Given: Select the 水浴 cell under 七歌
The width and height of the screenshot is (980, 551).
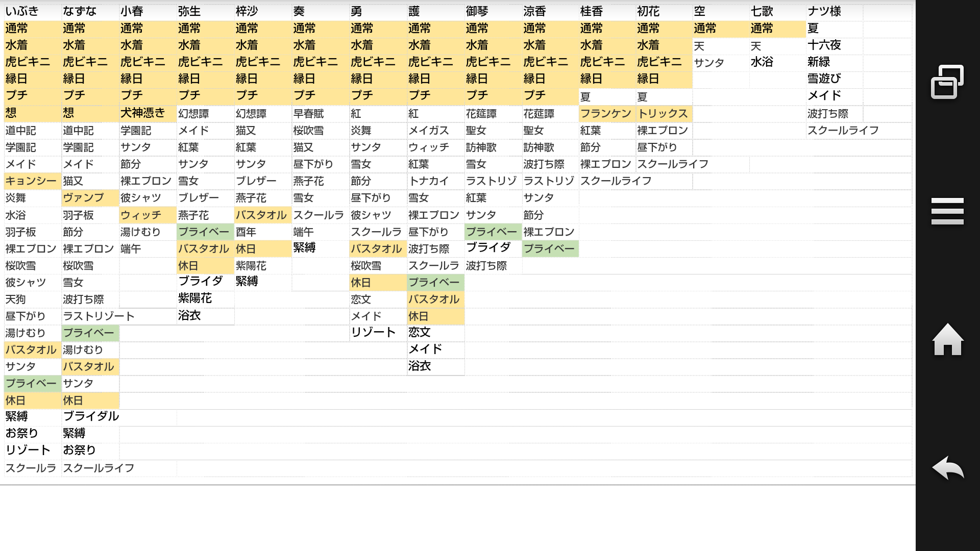Looking at the screenshot, I should coord(762,62).
